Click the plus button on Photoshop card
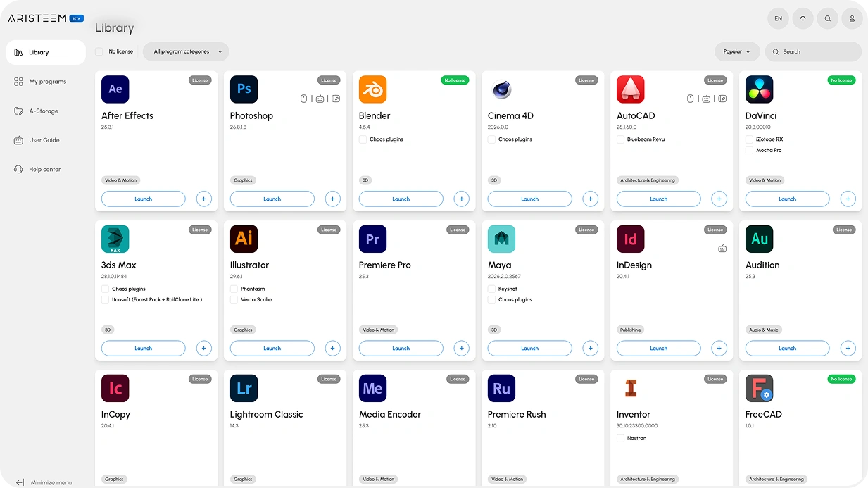 [x=332, y=199]
